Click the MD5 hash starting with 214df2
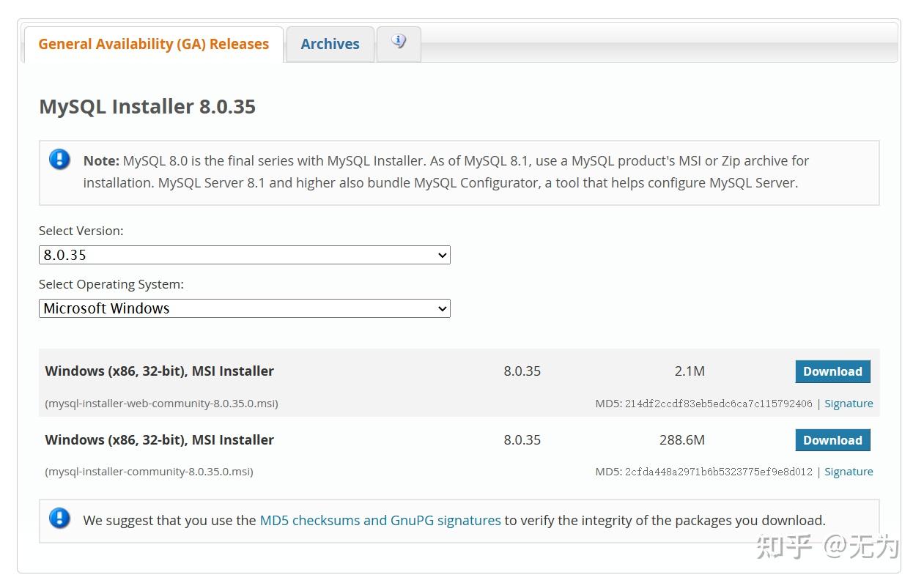The image size is (924, 583). pos(718,404)
